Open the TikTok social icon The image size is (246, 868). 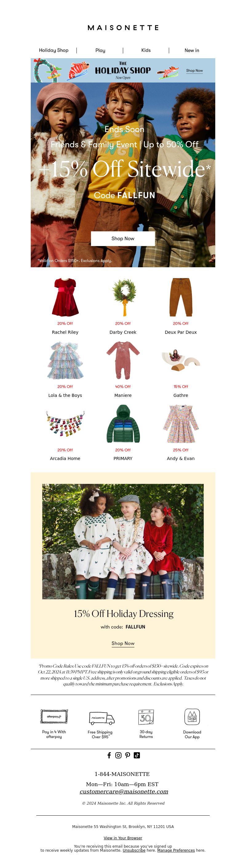[137, 755]
